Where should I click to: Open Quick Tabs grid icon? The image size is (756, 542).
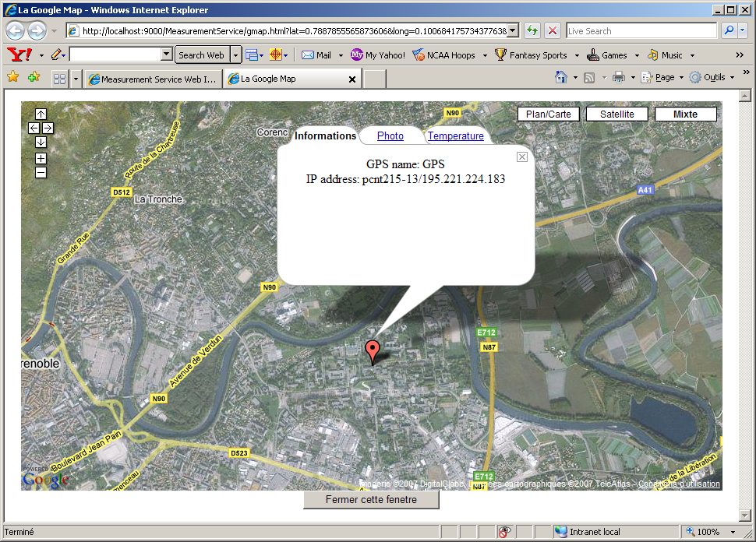tap(60, 79)
